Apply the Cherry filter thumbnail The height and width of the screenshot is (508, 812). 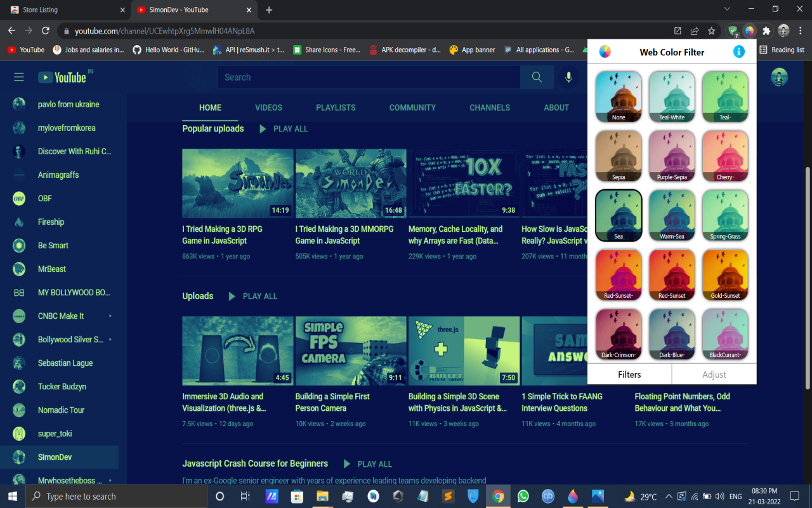coord(725,156)
